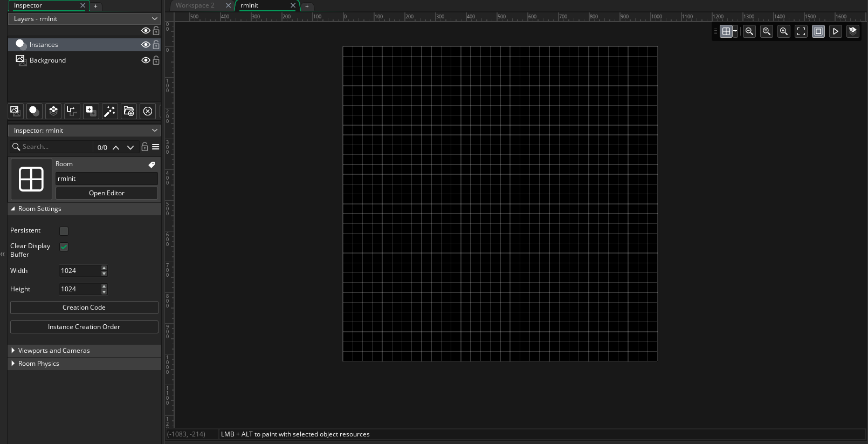The image size is (868, 444).
Task: Click the Instances layer icon
Action: pyautogui.click(x=20, y=44)
